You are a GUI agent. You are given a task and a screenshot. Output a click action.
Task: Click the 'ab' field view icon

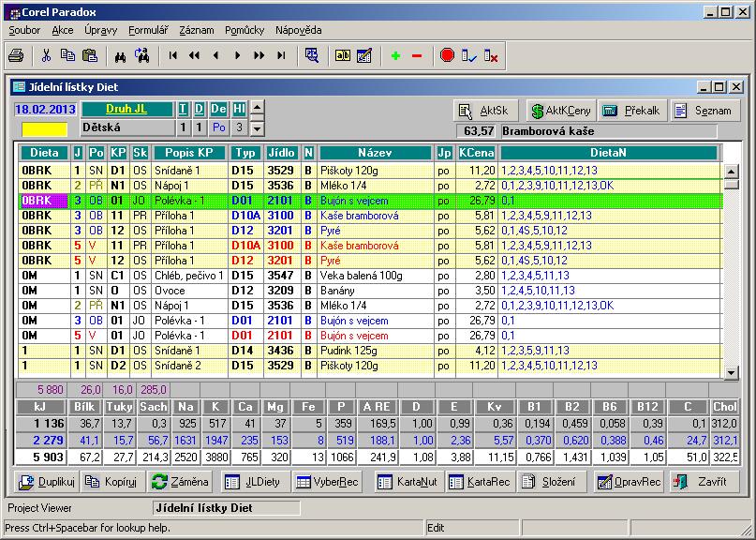(x=343, y=55)
